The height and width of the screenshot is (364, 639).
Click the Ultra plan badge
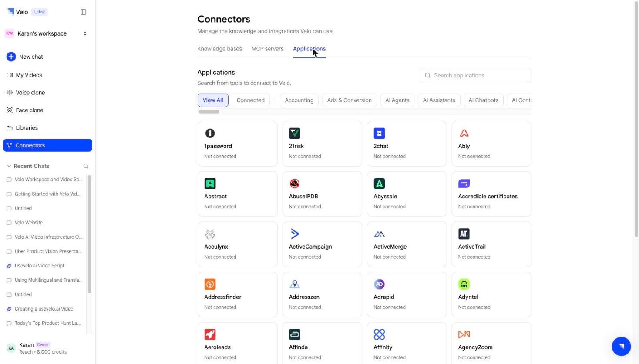pos(40,12)
